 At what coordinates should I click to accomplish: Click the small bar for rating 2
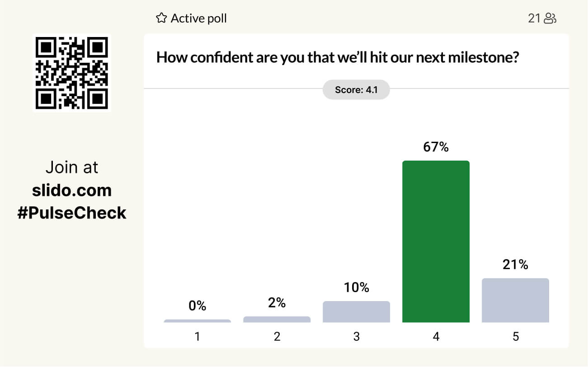pyautogui.click(x=277, y=319)
